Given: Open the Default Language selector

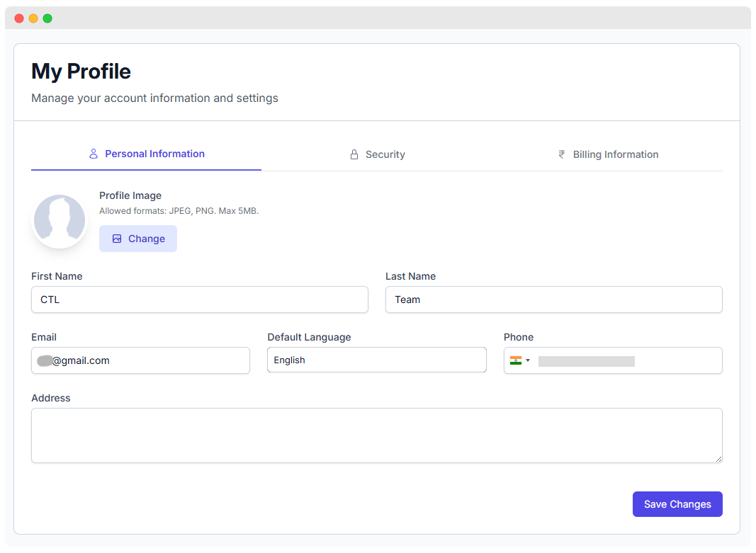Looking at the screenshot, I should tap(376, 360).
